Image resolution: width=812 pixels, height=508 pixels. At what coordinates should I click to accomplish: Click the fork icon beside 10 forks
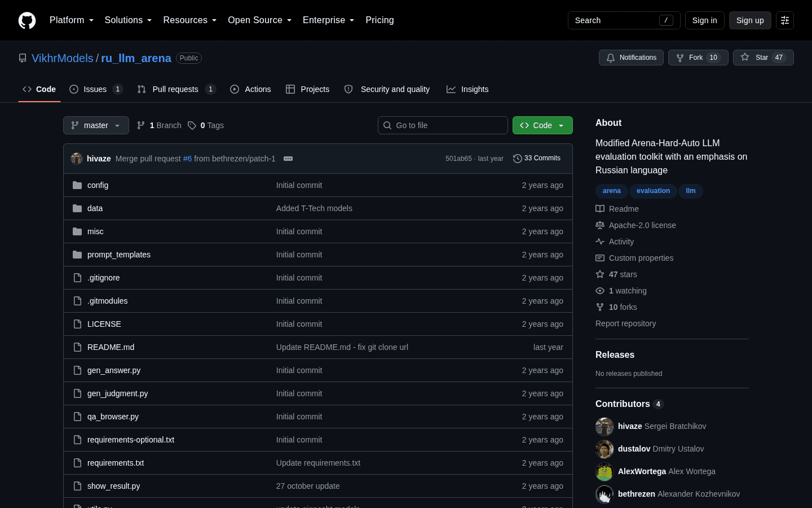pos(600,307)
